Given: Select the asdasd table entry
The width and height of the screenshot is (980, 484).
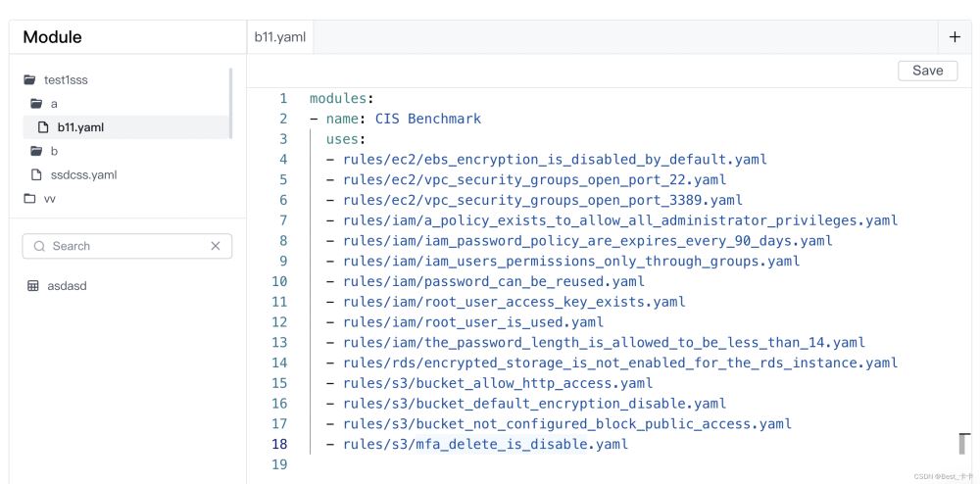Looking at the screenshot, I should [67, 286].
